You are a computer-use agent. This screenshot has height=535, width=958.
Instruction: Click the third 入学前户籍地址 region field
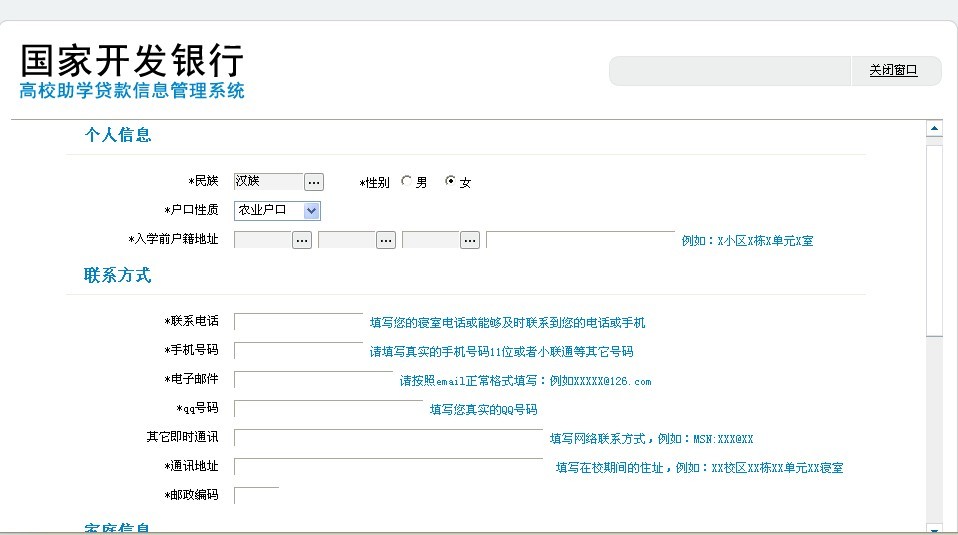coord(431,240)
